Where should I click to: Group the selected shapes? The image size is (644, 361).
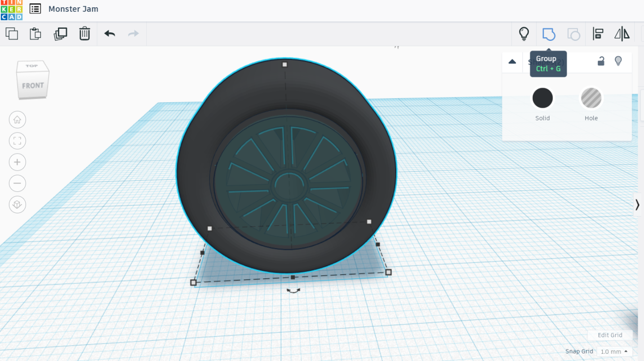coord(549,34)
